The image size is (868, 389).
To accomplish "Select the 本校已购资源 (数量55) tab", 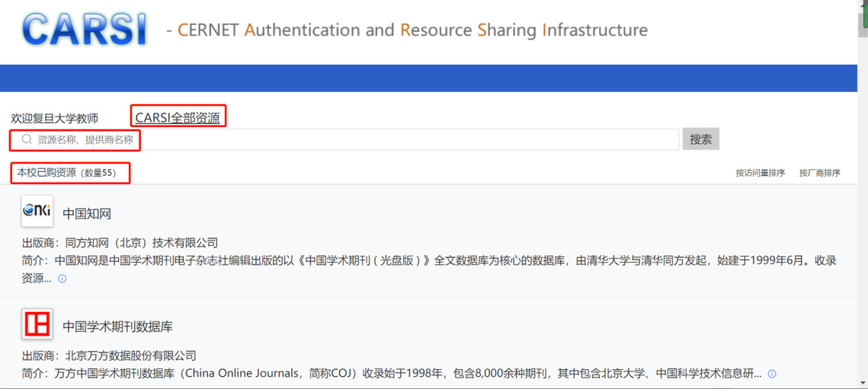I will pyautogui.click(x=67, y=173).
